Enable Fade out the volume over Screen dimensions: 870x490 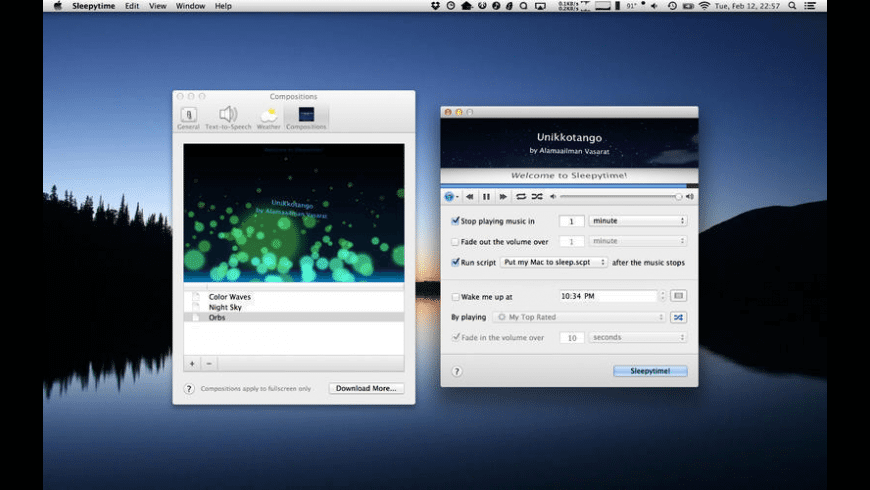(x=455, y=242)
